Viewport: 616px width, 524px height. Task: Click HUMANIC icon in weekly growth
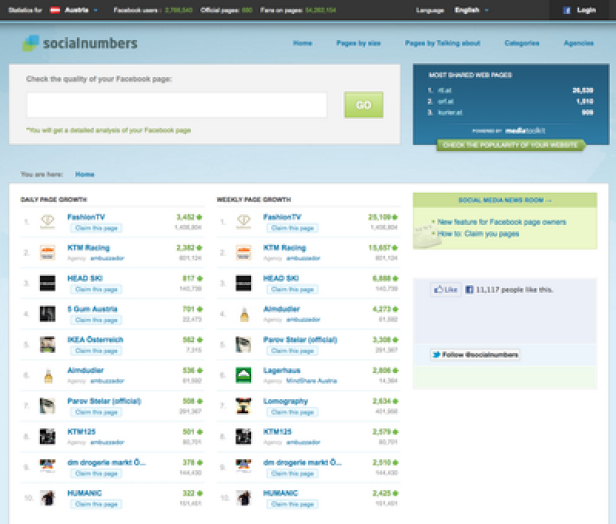click(244, 498)
